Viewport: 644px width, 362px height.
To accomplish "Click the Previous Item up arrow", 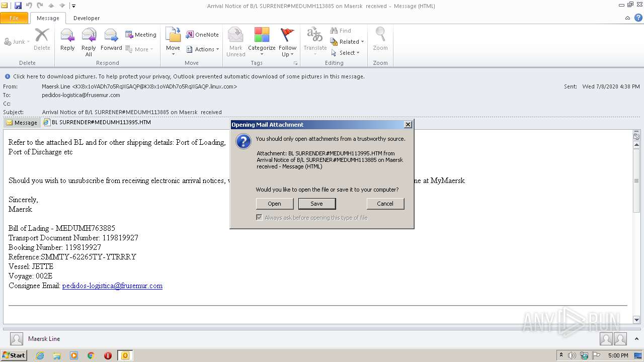I will 51,6.
